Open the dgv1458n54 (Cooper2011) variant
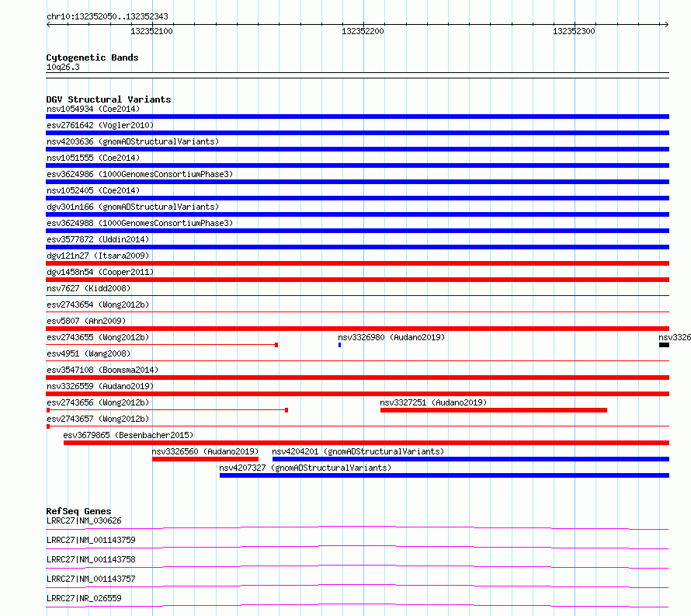Image resolution: width=691 pixels, height=616 pixels. [x=100, y=272]
